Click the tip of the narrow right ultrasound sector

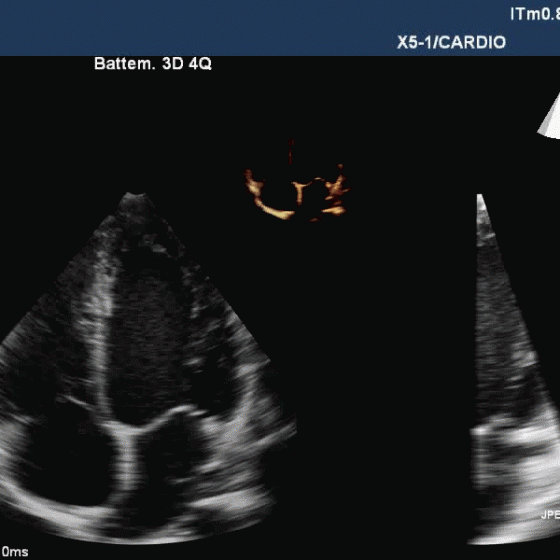pyautogui.click(x=480, y=198)
